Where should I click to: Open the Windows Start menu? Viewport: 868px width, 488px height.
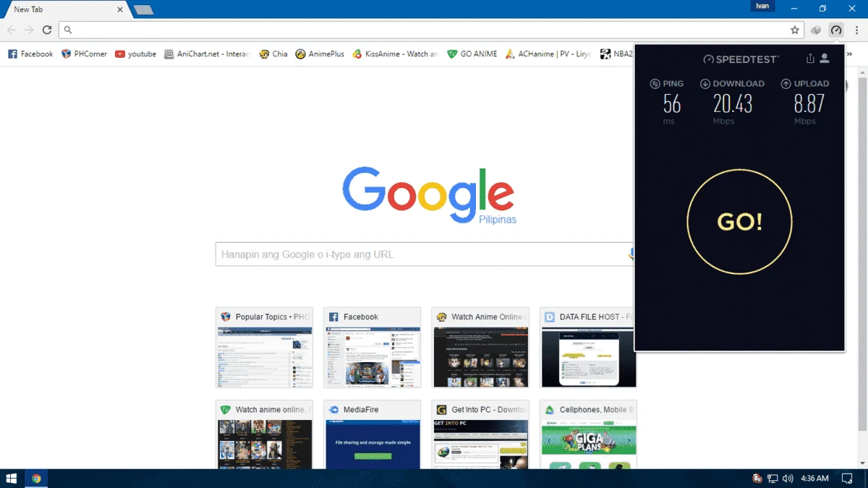12,479
